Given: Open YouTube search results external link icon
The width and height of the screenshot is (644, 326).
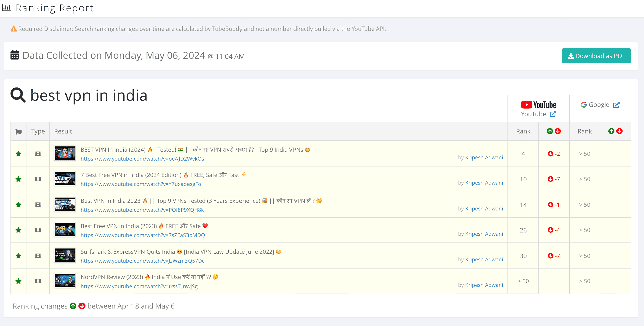Looking at the screenshot, I should 553,114.
